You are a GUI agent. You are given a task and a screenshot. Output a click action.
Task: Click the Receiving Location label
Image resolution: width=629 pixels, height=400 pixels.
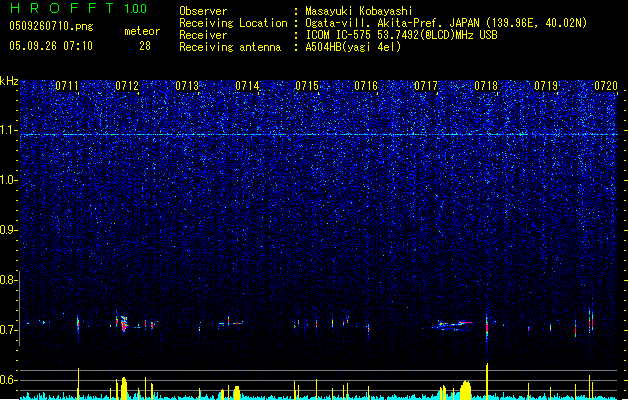click(233, 23)
